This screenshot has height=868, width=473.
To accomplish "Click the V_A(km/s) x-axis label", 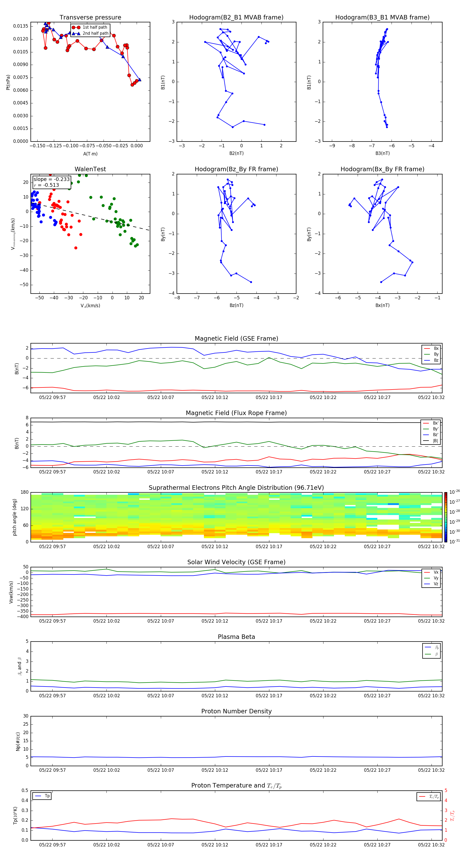I will (90, 306).
